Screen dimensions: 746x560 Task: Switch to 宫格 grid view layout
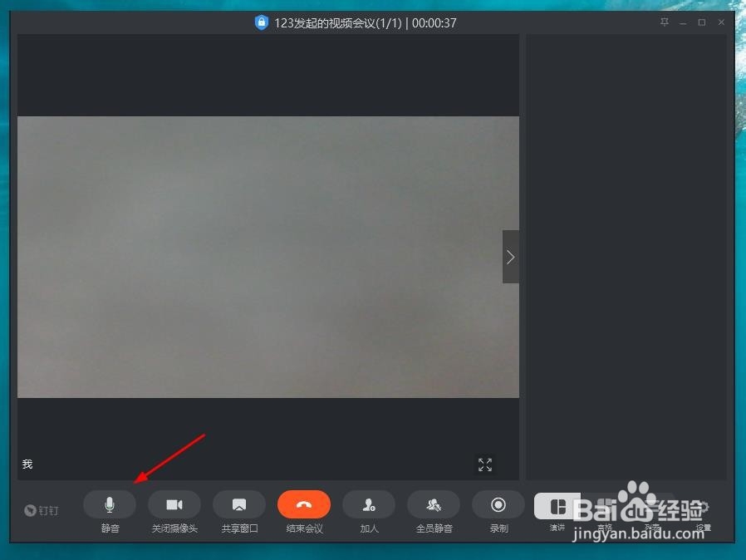click(605, 504)
